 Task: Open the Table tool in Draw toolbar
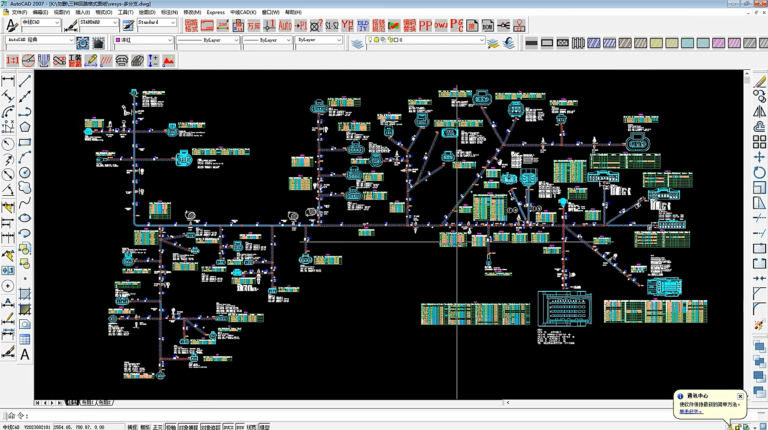click(25, 339)
